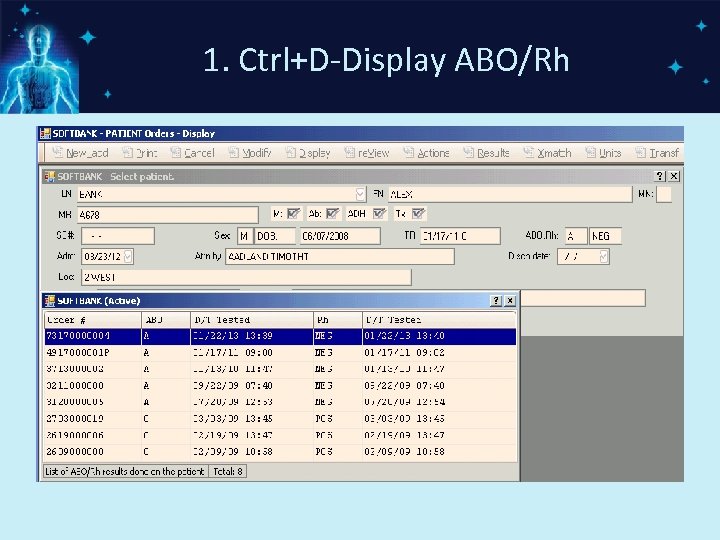Select the highlighted order row 7317000C004
720x540 pixels.
tap(280, 336)
